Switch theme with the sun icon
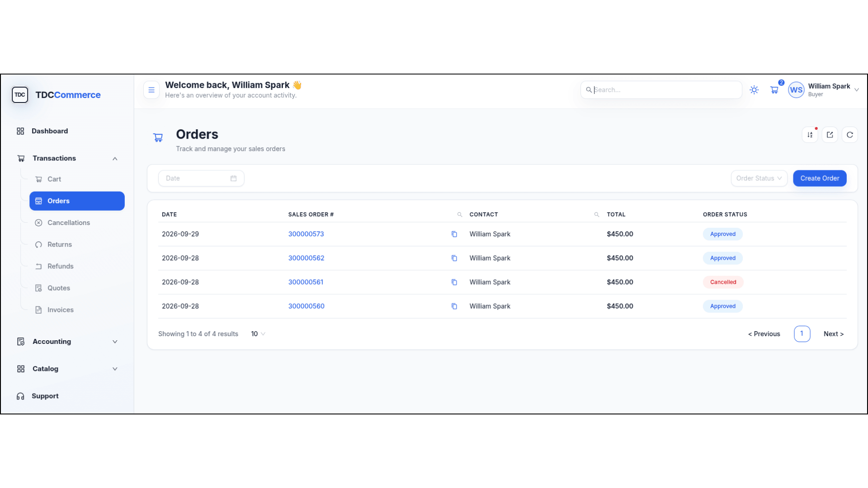Image resolution: width=868 pixels, height=488 pixels. click(754, 90)
